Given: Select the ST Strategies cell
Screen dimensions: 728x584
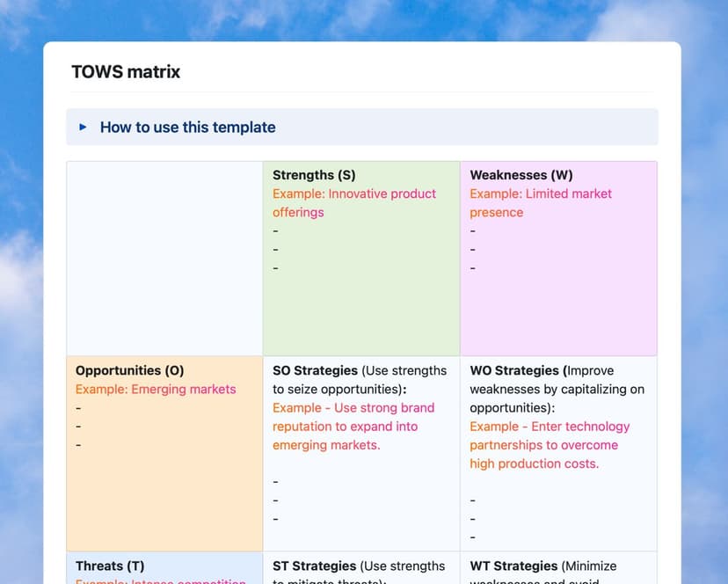Looking at the screenshot, I should (315, 566).
